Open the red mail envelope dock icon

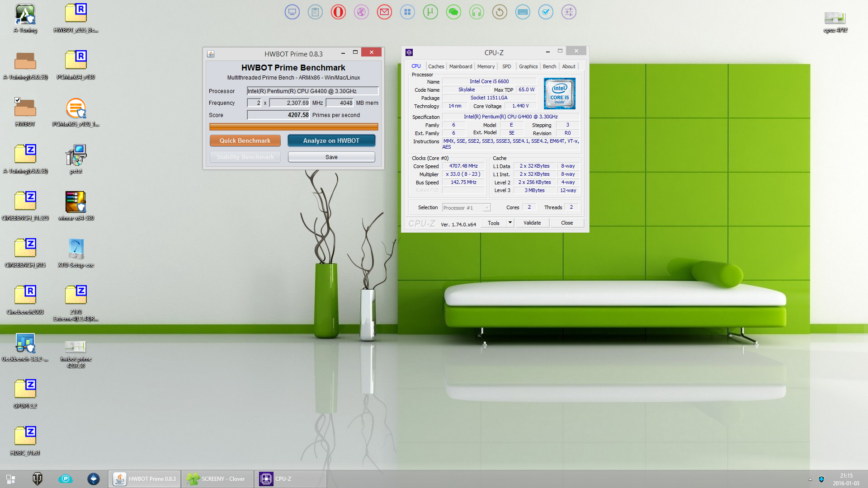(x=384, y=12)
